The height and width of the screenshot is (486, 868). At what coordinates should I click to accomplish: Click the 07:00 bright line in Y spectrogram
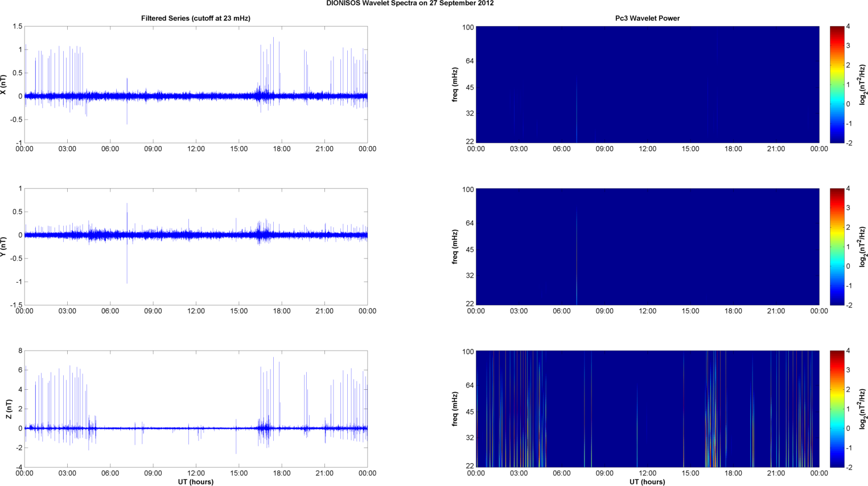pyautogui.click(x=577, y=259)
